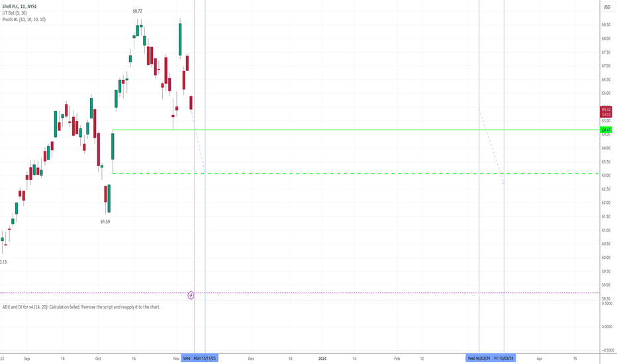Click the 0.5000 indicator pane scale value
This screenshot has width=617, height=364.
(x=608, y=303)
